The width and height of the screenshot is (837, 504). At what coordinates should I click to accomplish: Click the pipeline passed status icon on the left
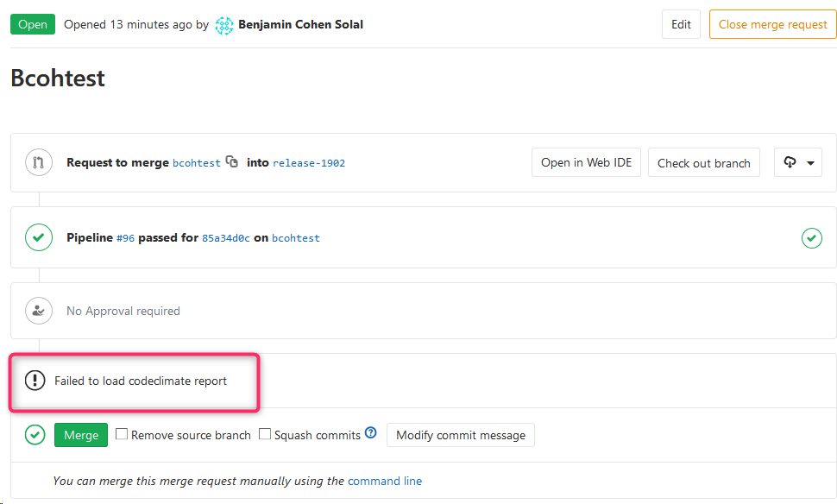[39, 237]
